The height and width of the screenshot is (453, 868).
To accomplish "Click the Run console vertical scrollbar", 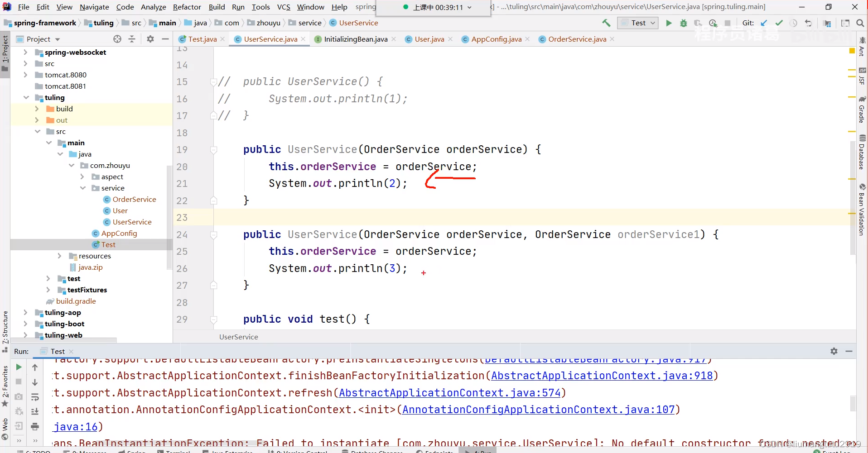I will pyautogui.click(x=853, y=403).
